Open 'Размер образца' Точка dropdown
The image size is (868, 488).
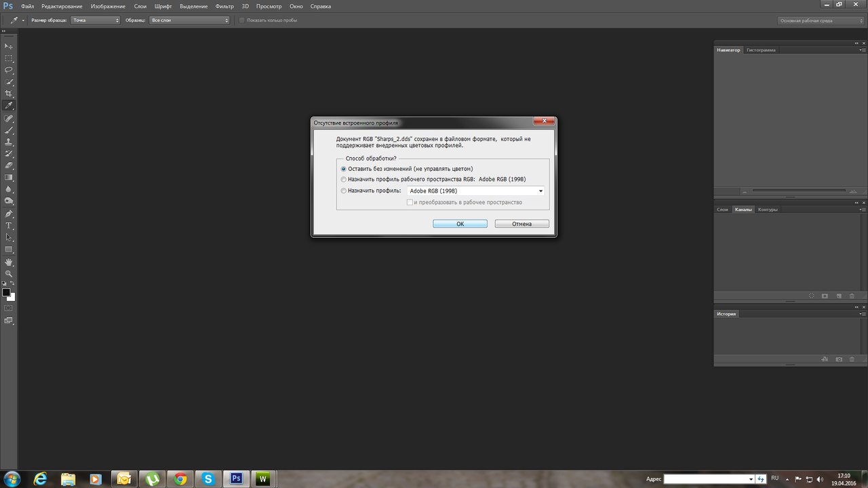click(96, 20)
